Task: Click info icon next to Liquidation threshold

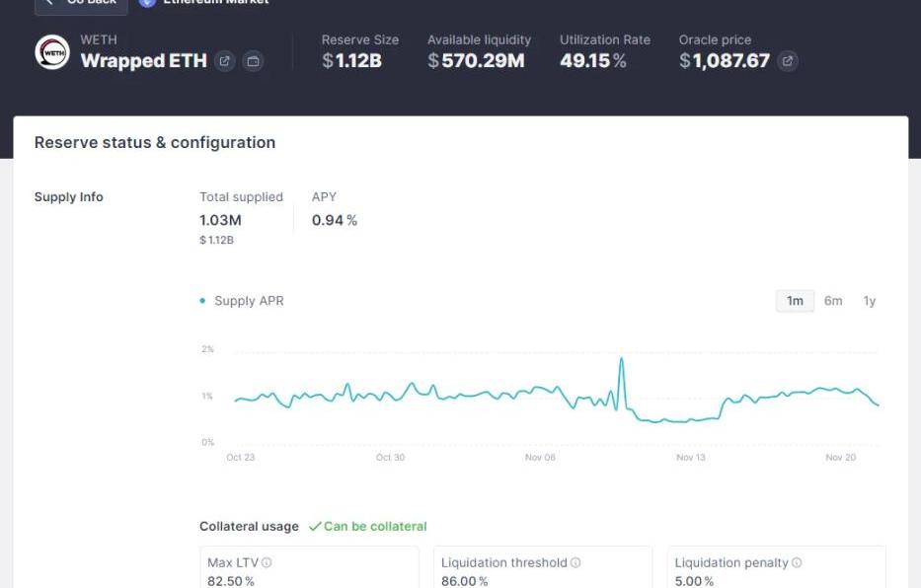Action: click(x=576, y=562)
